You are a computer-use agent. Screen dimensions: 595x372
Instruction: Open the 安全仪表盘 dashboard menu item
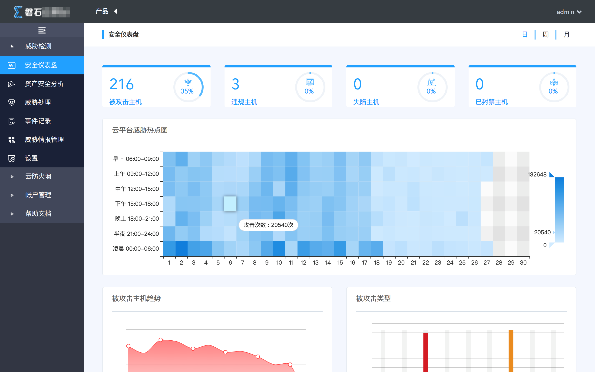[x=42, y=65]
